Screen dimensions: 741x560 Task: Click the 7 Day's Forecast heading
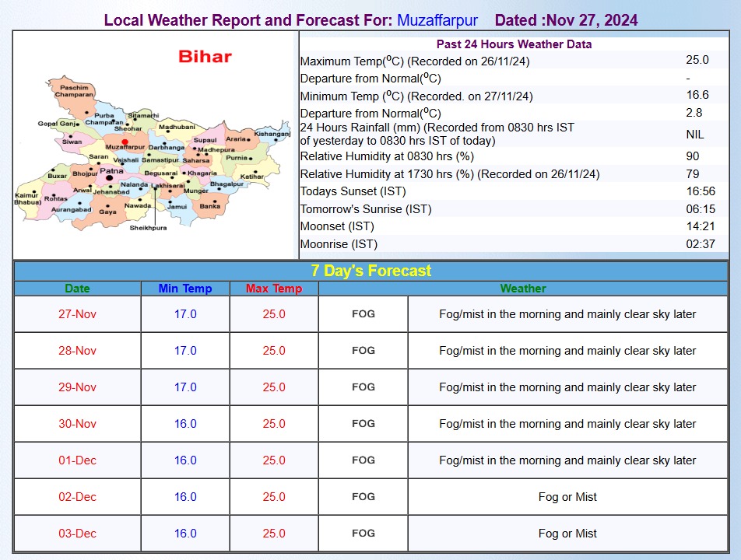coord(371,271)
